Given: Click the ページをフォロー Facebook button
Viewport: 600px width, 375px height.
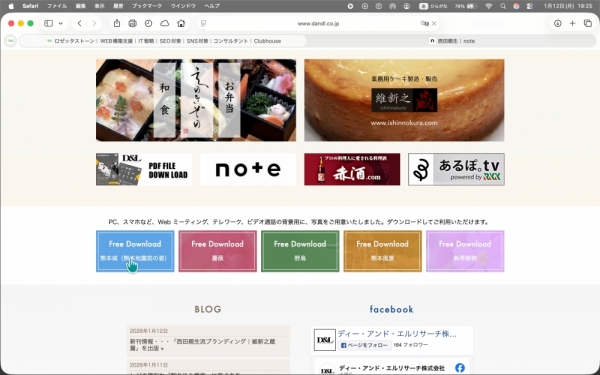Looking at the screenshot, I should [x=364, y=345].
